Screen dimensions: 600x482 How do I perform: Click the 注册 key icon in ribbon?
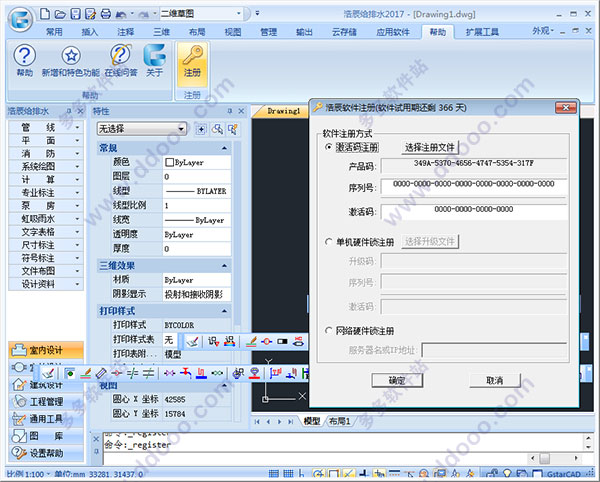click(x=192, y=63)
